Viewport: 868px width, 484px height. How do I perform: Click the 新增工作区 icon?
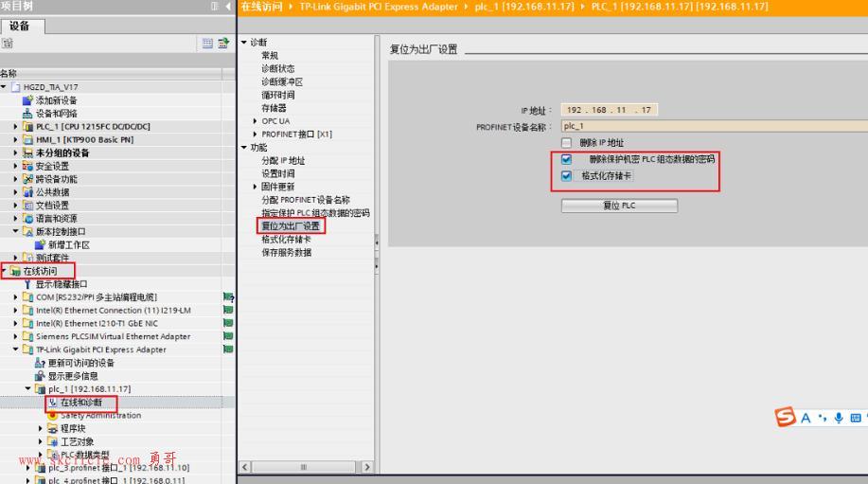point(40,244)
